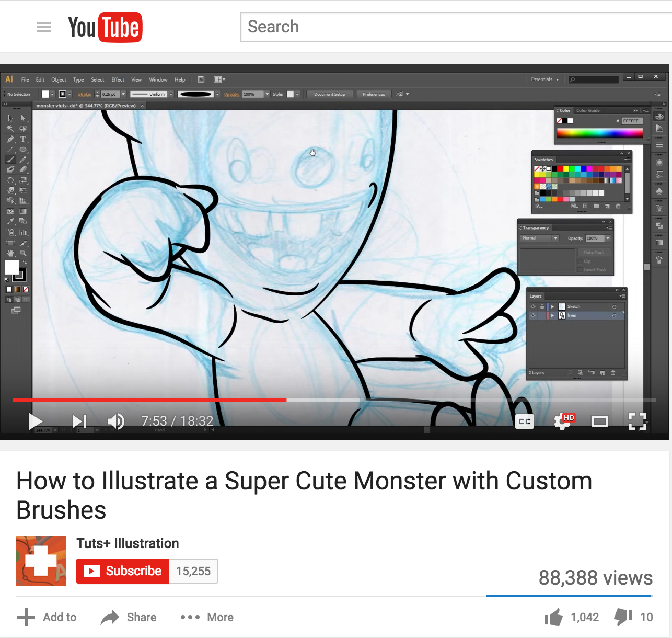The width and height of the screenshot is (672, 638).
Task: Open the Essentials workspace switcher
Action: 545,79
